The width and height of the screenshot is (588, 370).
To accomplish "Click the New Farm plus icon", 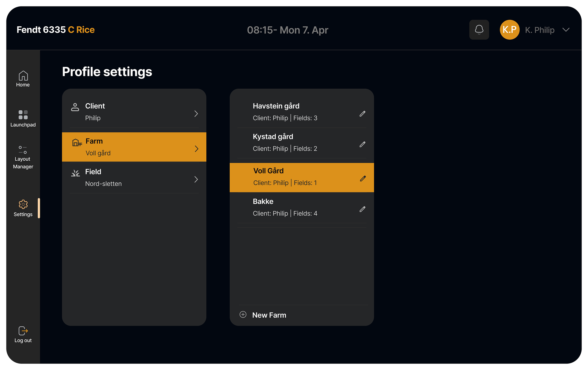I will tap(243, 315).
